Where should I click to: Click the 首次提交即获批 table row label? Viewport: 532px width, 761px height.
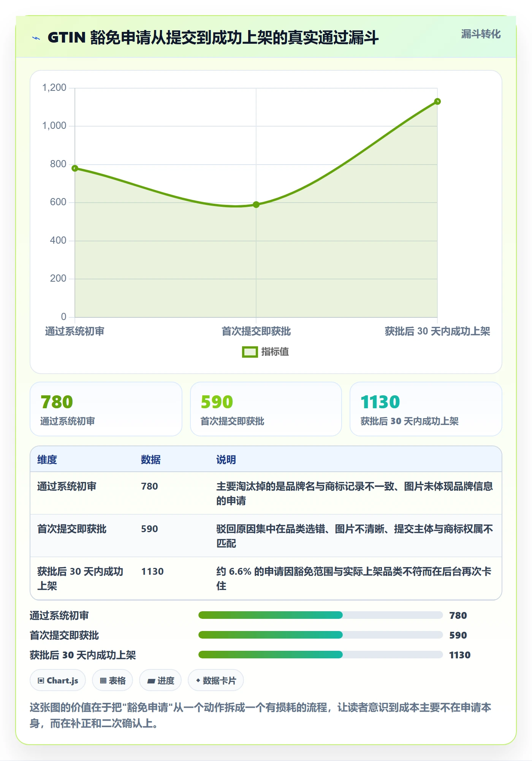point(72,529)
